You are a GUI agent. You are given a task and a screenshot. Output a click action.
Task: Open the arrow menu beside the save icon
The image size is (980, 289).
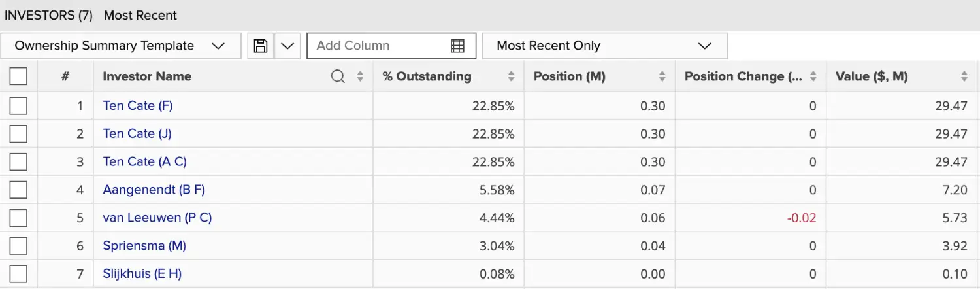(x=287, y=46)
